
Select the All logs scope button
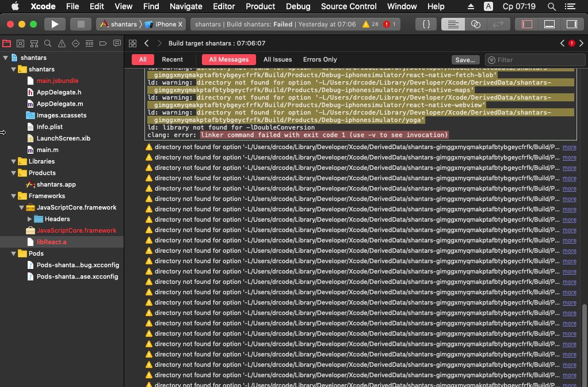pos(143,60)
